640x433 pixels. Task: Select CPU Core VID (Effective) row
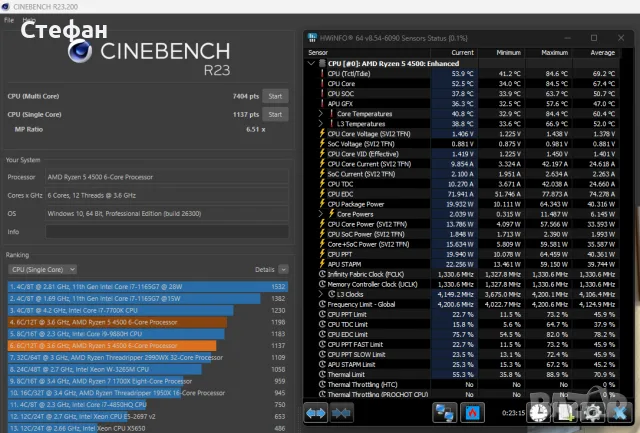click(x=461, y=154)
